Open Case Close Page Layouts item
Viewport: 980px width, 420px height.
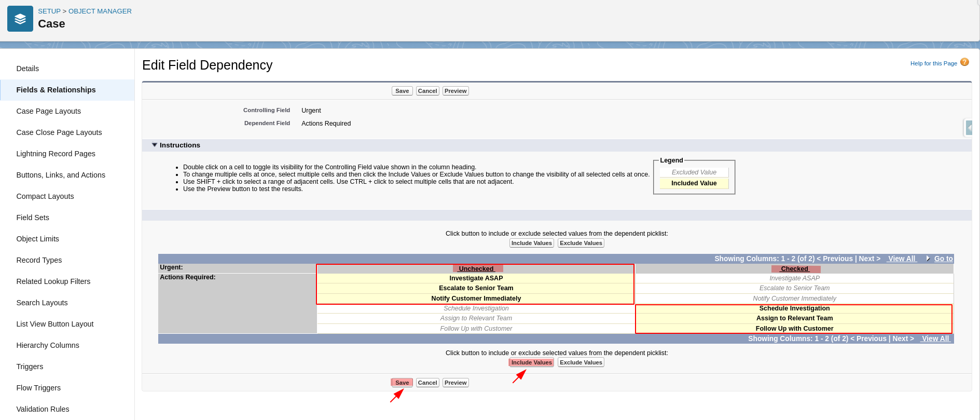click(59, 132)
